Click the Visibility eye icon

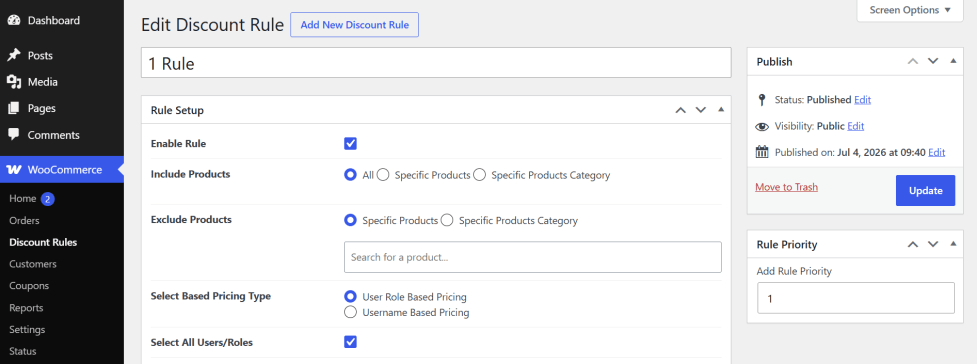tap(761, 127)
